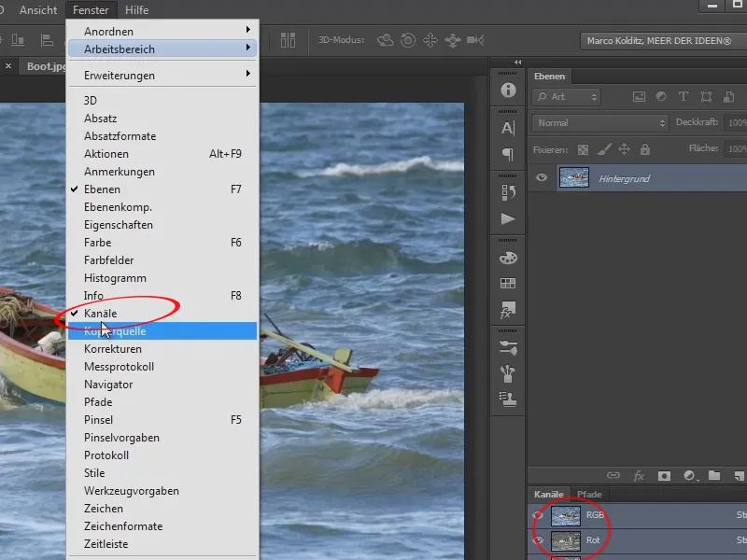Toggle lock transparent pixels
Screen dimensions: 747x560
(583, 150)
